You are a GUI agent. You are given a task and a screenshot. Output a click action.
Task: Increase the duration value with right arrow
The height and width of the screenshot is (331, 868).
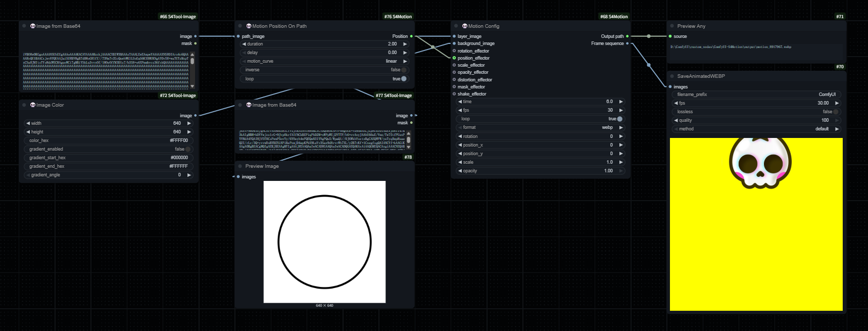pos(405,44)
